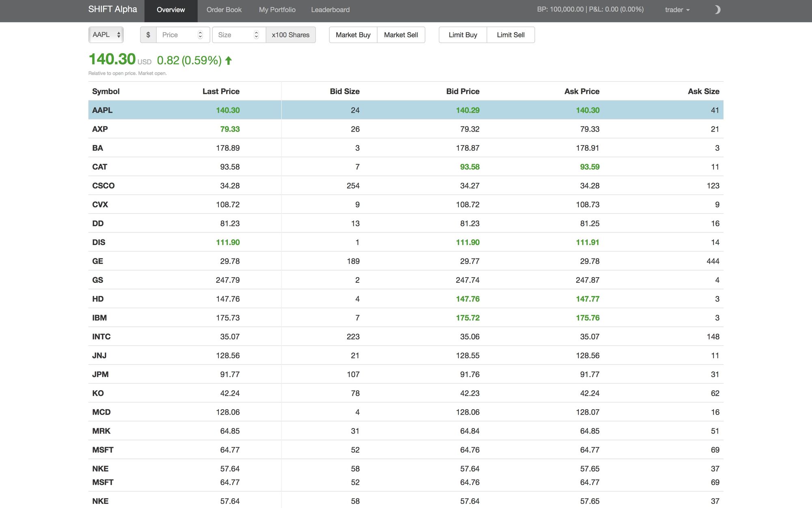Click the BP and P&L balance text
The image size is (812, 508).
pos(590,9)
